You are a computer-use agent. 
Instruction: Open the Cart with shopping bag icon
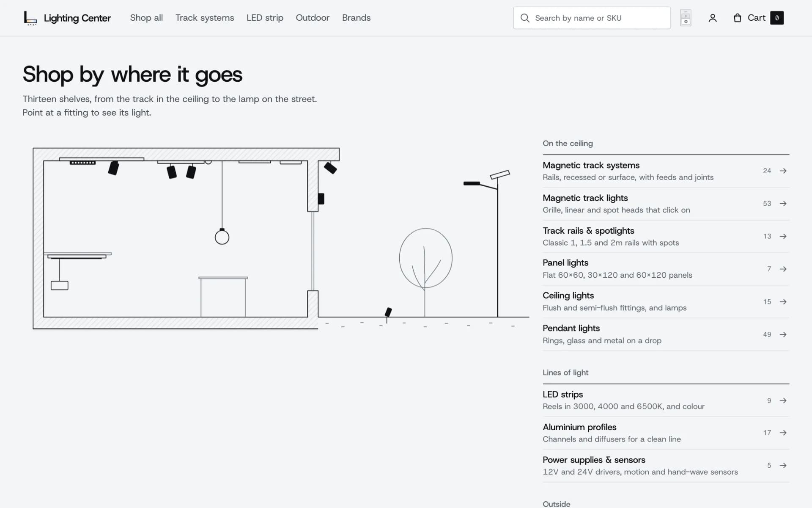tap(758, 18)
